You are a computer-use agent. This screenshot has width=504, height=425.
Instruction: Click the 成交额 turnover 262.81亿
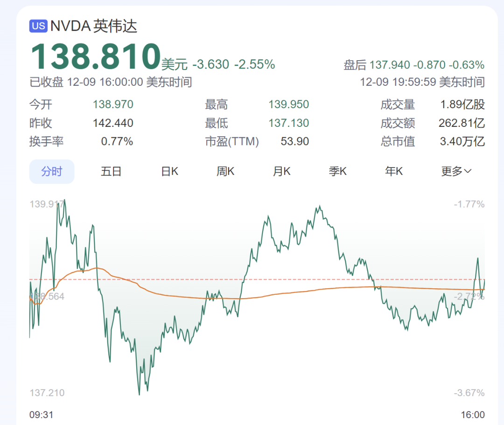[462, 123]
